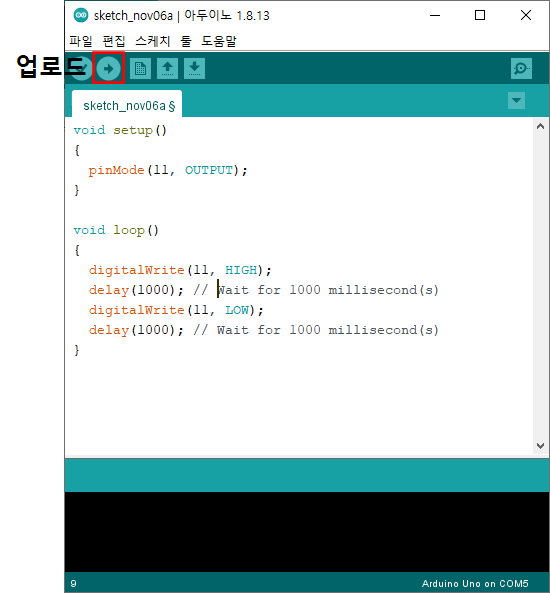Open the Serial Monitor
The image size is (550, 593).
[521, 68]
